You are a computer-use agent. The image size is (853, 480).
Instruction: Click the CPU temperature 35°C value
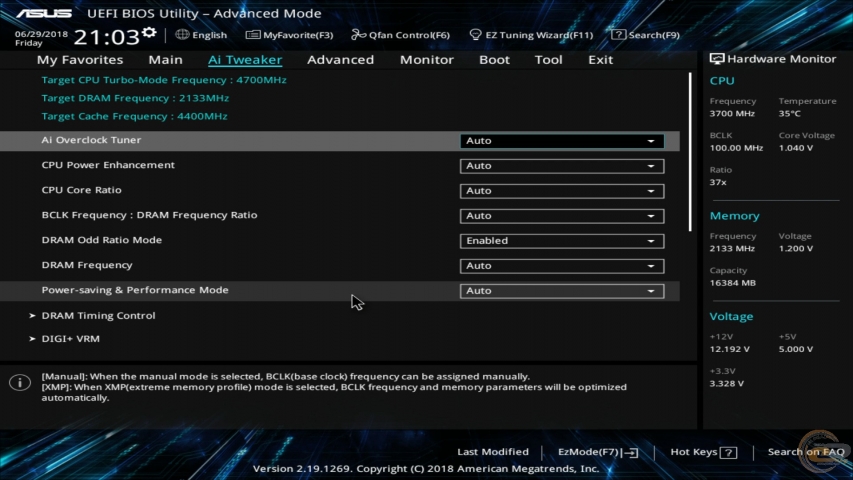pos(789,114)
